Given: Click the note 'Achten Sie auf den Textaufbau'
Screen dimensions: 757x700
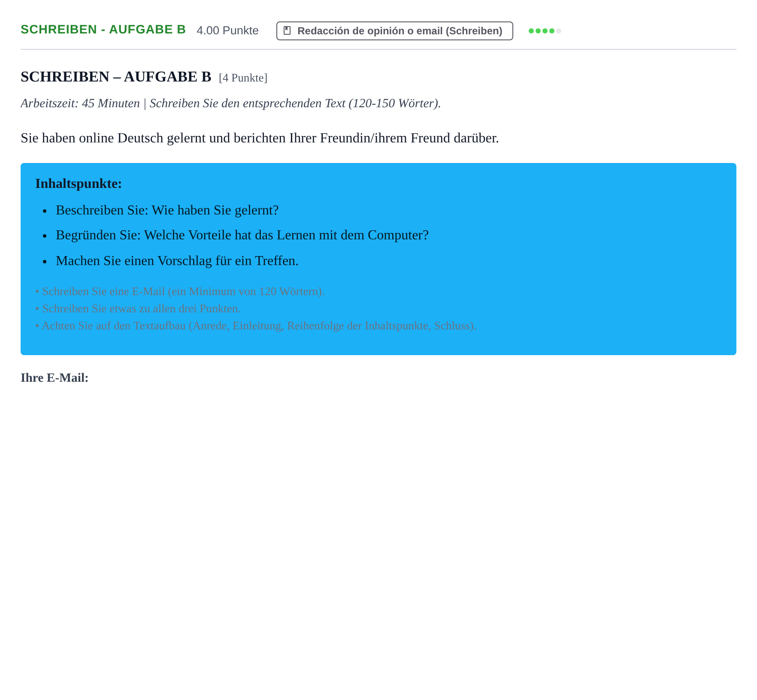Looking at the screenshot, I should pyautogui.click(x=256, y=326).
